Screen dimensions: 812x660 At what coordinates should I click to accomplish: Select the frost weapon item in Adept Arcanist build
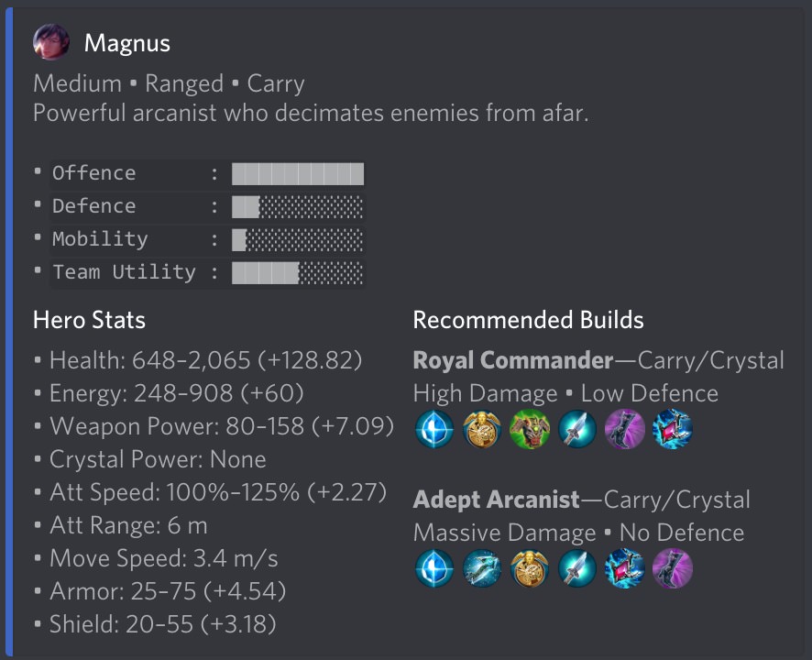point(481,568)
